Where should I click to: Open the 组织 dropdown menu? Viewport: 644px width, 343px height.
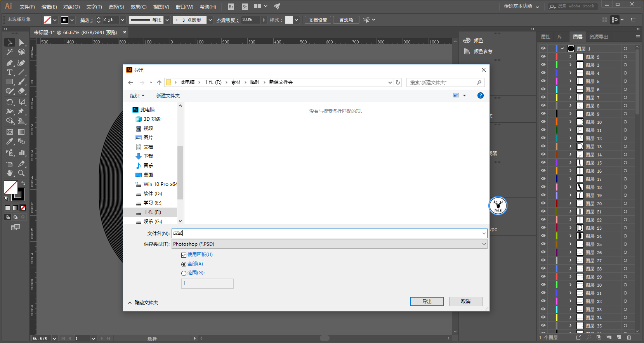pos(137,95)
